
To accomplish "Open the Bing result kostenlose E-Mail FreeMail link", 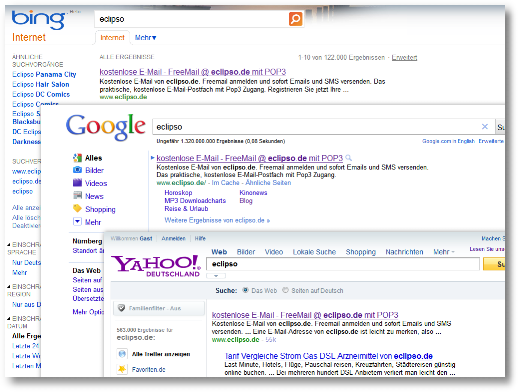I will 193,72.
